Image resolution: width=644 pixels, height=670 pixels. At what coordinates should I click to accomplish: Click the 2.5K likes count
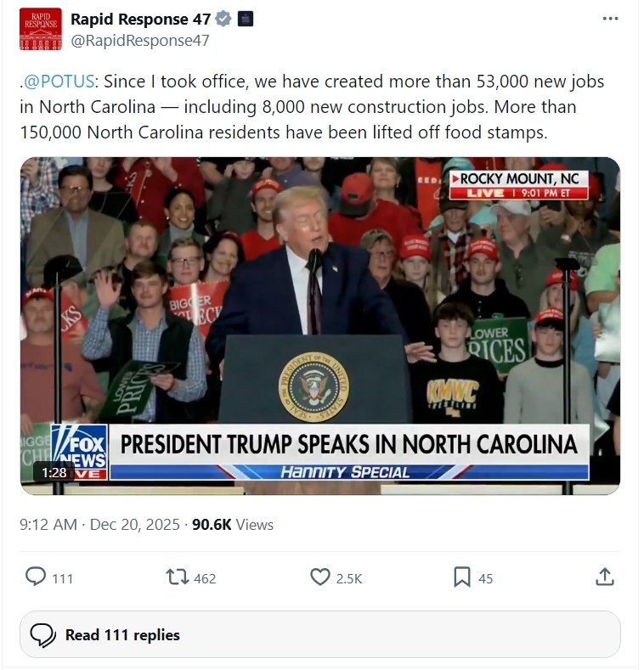tap(349, 578)
